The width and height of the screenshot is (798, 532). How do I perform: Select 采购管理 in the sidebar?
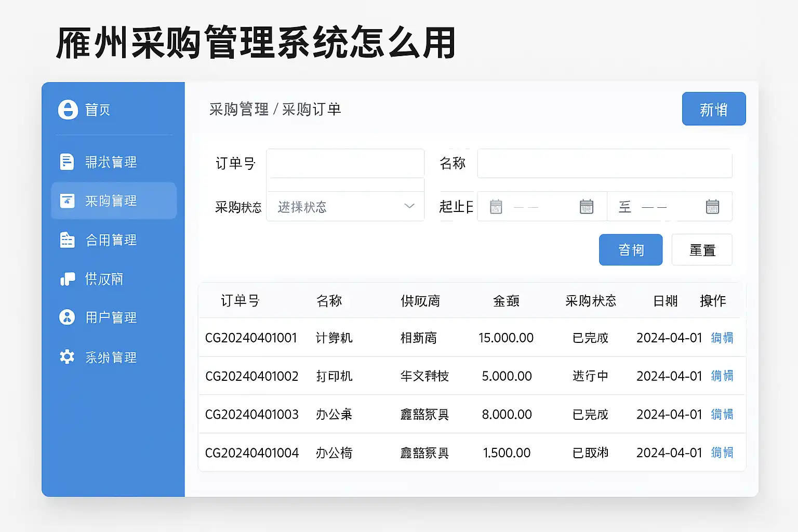(x=114, y=201)
